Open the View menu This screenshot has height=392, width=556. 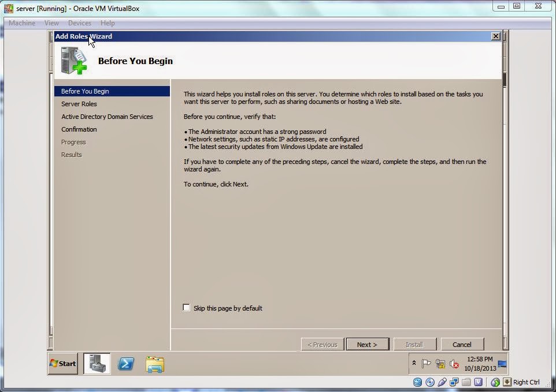tap(51, 23)
